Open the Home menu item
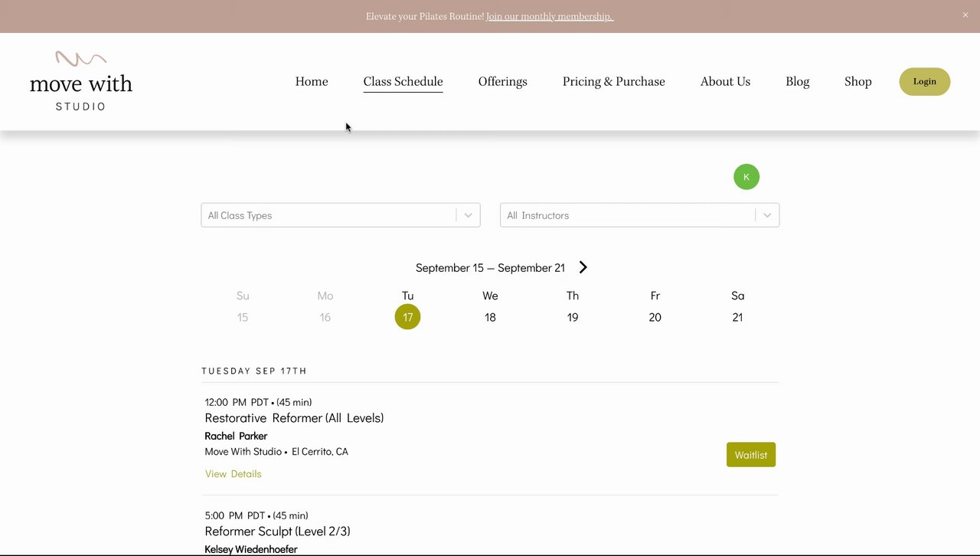The width and height of the screenshot is (980, 556). click(312, 81)
